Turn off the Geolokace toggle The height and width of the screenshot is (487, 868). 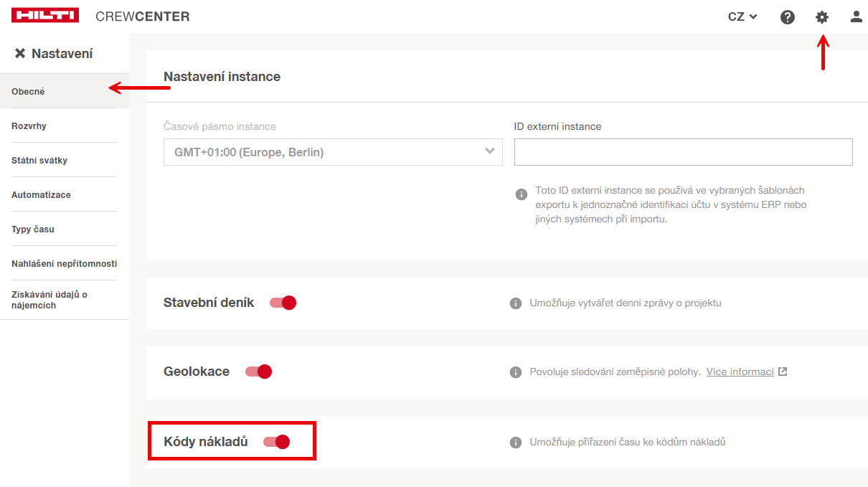[x=258, y=372]
